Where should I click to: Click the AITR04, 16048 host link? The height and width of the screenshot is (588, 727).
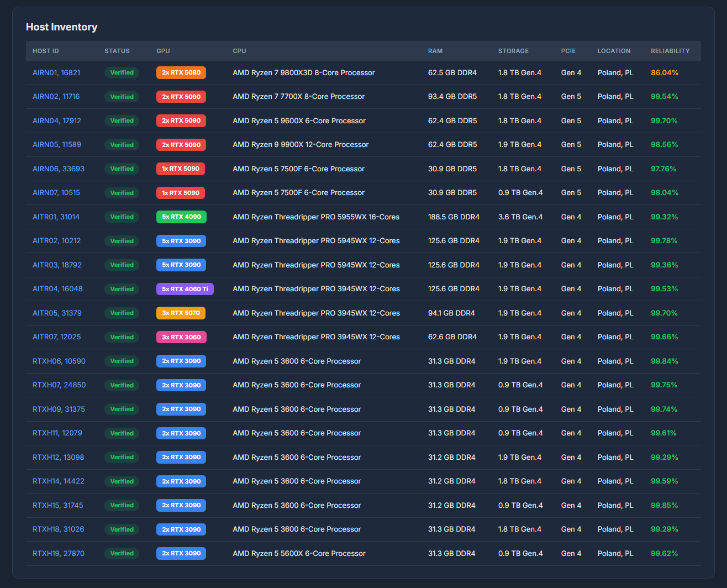pyautogui.click(x=56, y=288)
